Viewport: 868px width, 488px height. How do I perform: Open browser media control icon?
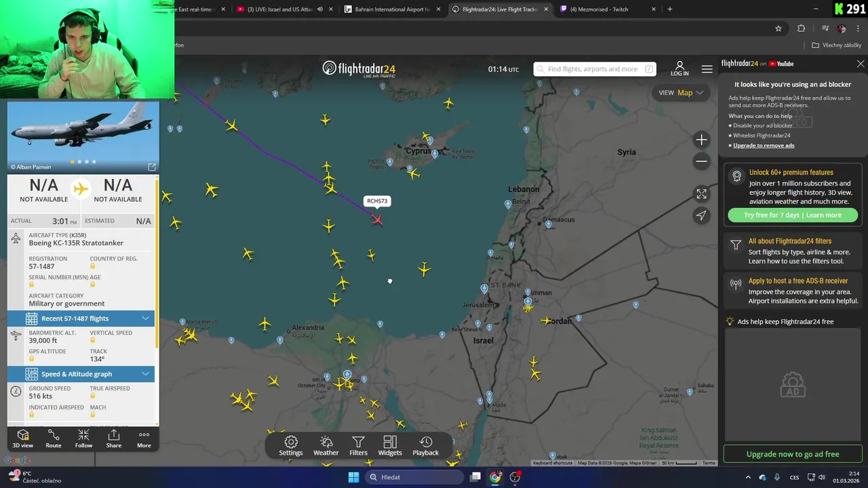pyautogui.click(x=825, y=28)
